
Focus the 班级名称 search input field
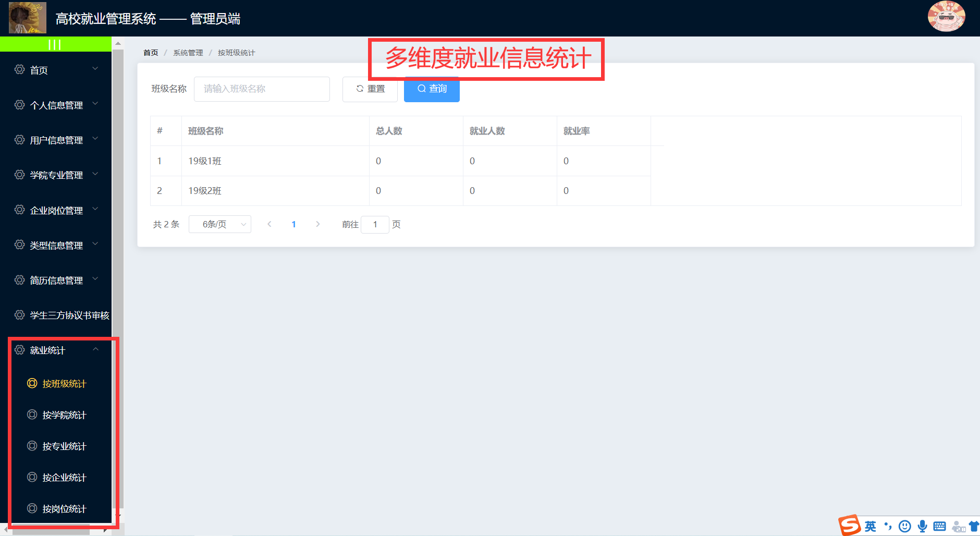[x=262, y=89]
